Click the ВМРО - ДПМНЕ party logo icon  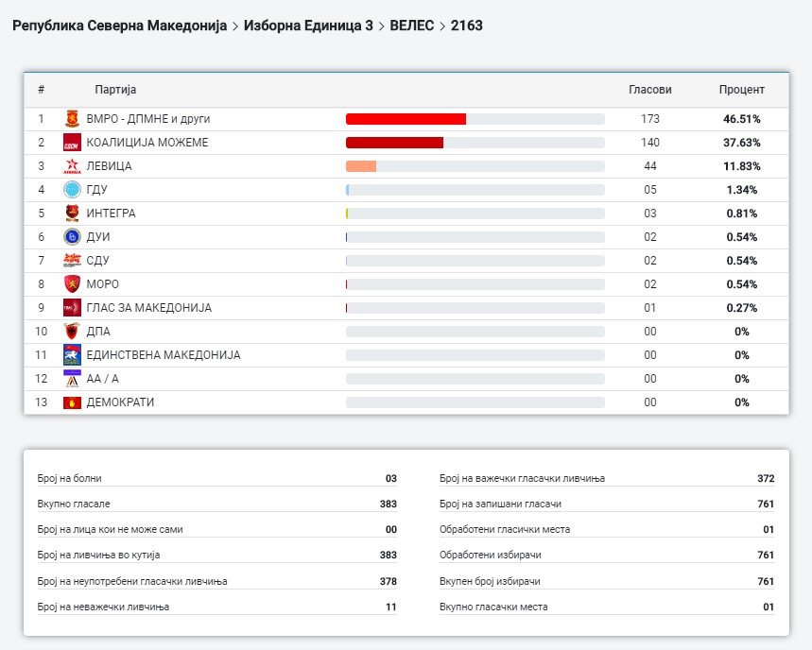coord(71,119)
